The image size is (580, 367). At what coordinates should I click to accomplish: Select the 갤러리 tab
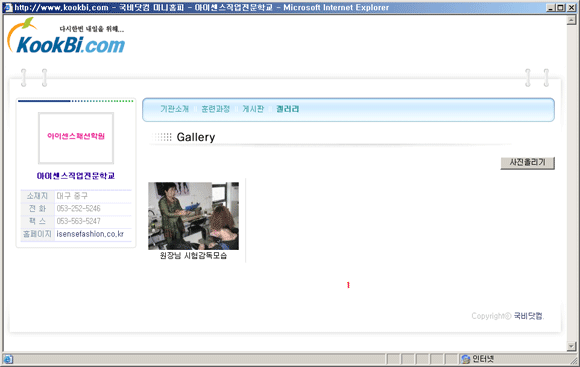click(287, 109)
